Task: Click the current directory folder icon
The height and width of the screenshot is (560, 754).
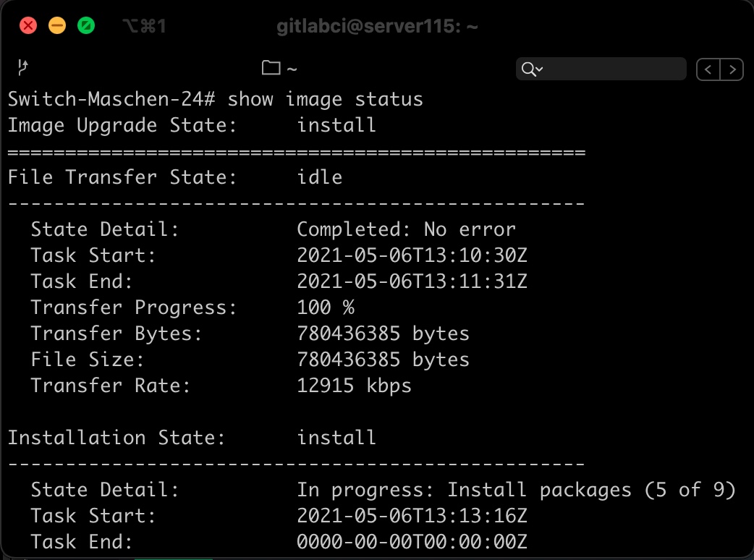Action: [x=271, y=69]
